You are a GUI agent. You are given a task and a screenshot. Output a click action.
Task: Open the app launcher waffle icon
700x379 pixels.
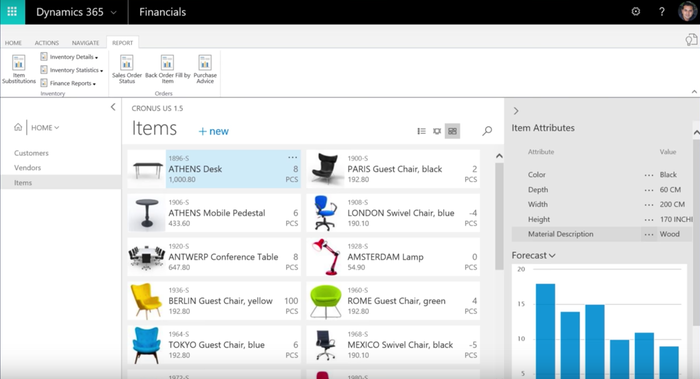tap(12, 12)
